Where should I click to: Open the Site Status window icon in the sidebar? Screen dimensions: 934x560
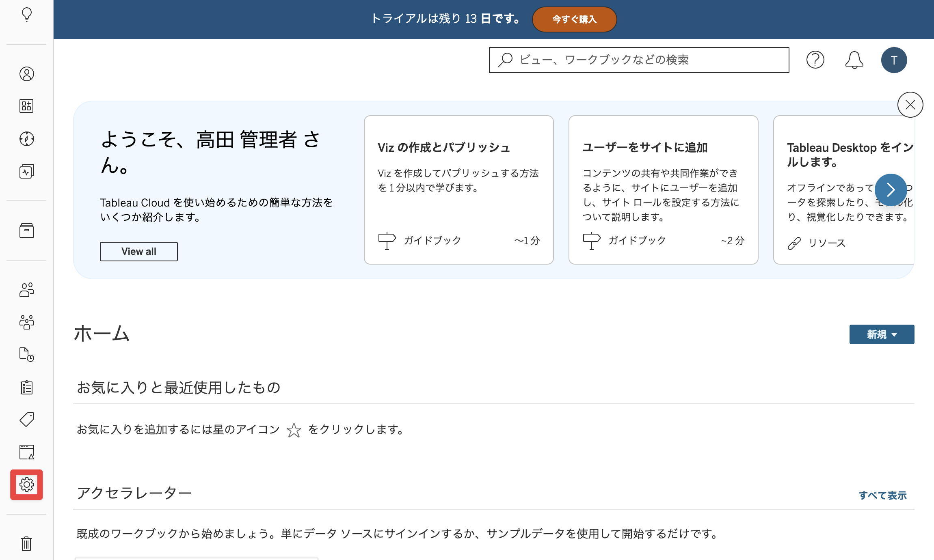pyautogui.click(x=27, y=452)
